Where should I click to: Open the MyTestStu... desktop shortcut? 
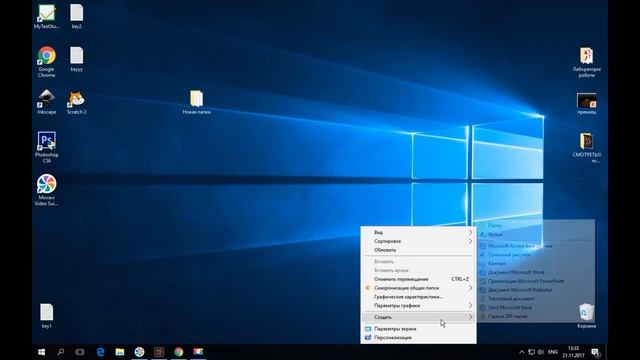coord(46,17)
